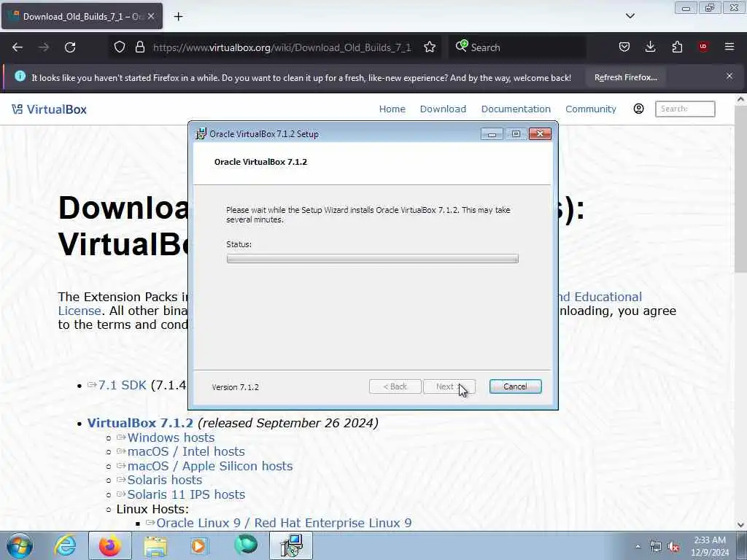Click the taskbar clock 2:33 AM
Screen dimensions: 747x560
710,540
